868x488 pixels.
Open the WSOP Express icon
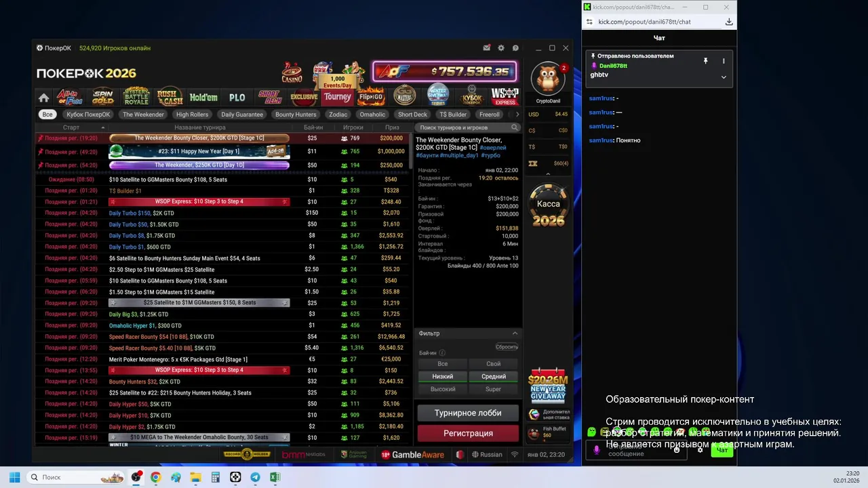[x=505, y=96]
